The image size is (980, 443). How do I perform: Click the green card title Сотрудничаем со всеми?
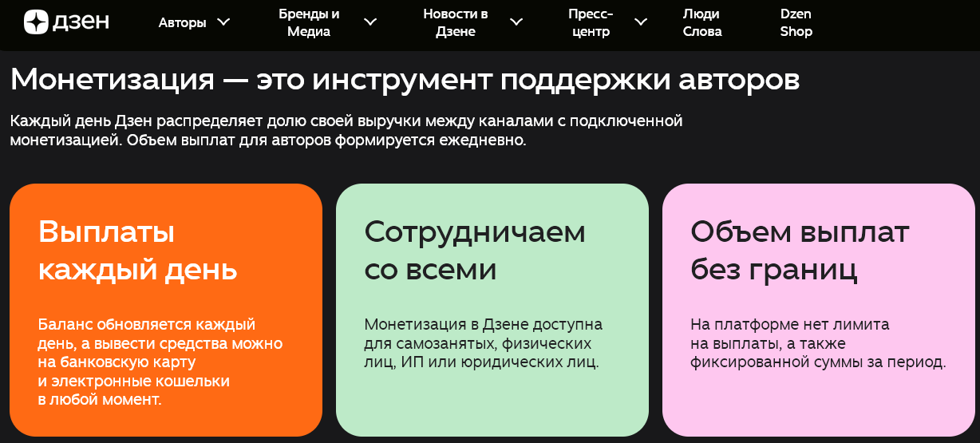coord(475,251)
